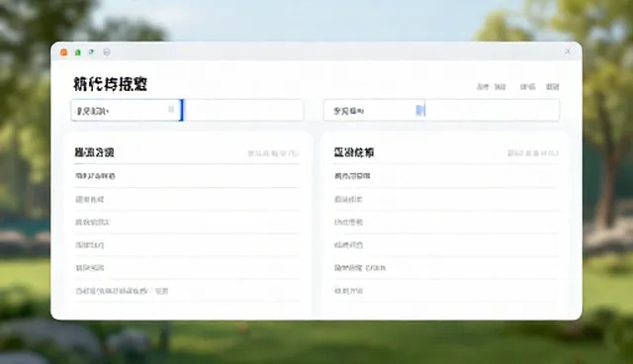Viewport: 633px width, 364px height.
Task: Focus the left input field below the heading
Action: tap(187, 110)
